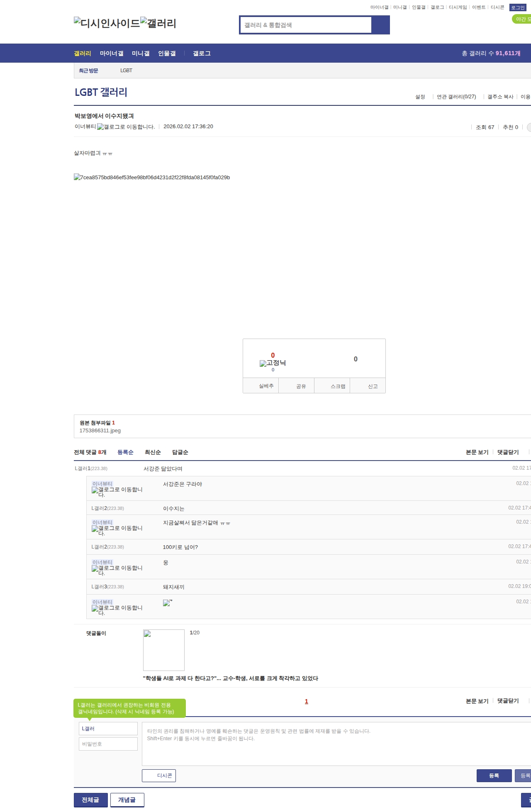Scrap the post using 스크랩
The width and height of the screenshot is (531, 812).
pyautogui.click(x=332, y=386)
